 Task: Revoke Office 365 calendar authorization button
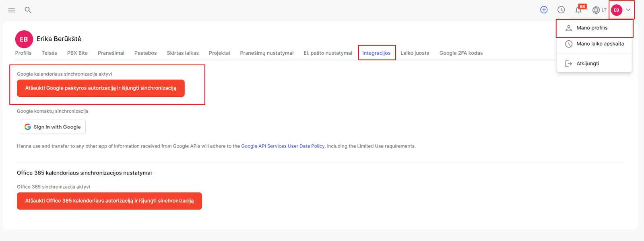(109, 201)
